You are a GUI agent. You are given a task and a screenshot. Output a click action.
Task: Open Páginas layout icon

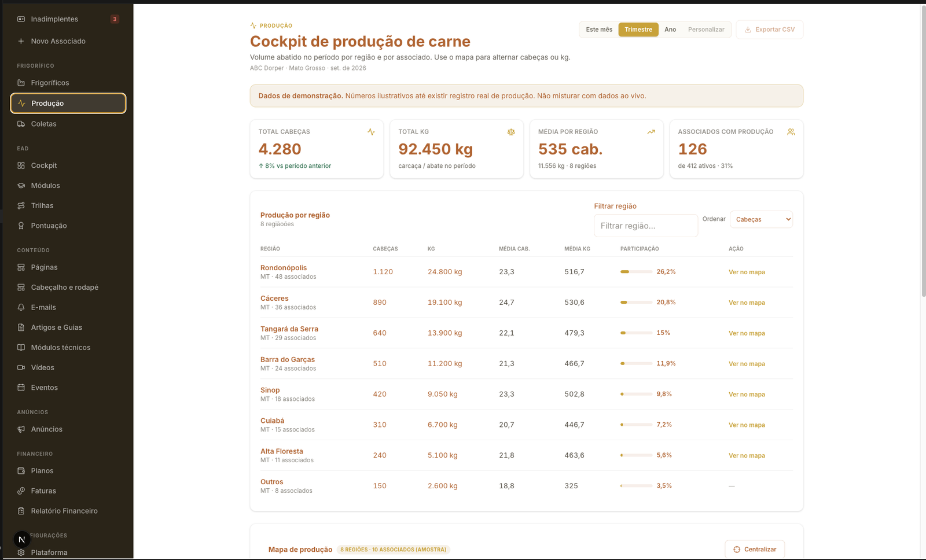click(x=21, y=267)
